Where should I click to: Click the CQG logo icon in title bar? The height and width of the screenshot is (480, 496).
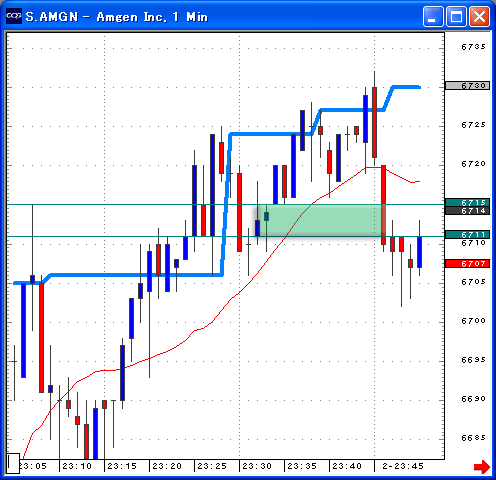point(14,16)
